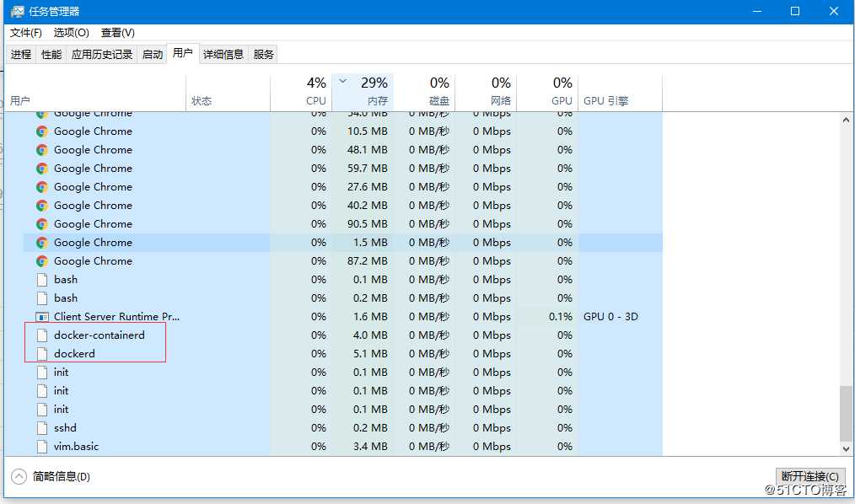Click the file icon of bash 0.1 MB
Image resolution: width=855 pixels, height=504 pixels.
pos(42,280)
